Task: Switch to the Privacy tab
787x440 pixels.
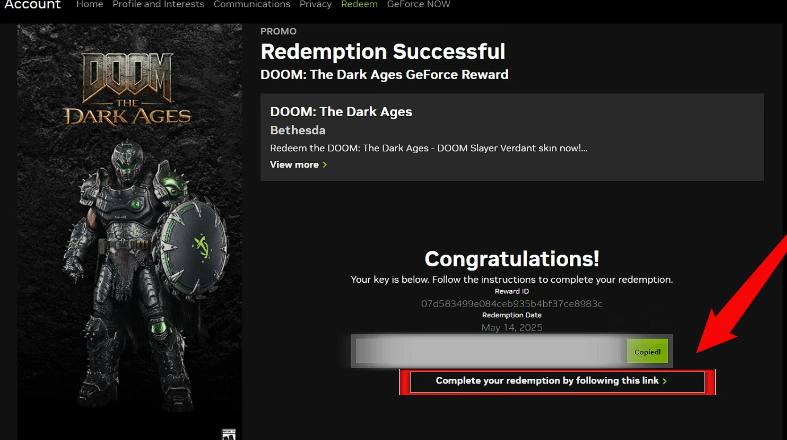Action: [x=315, y=4]
